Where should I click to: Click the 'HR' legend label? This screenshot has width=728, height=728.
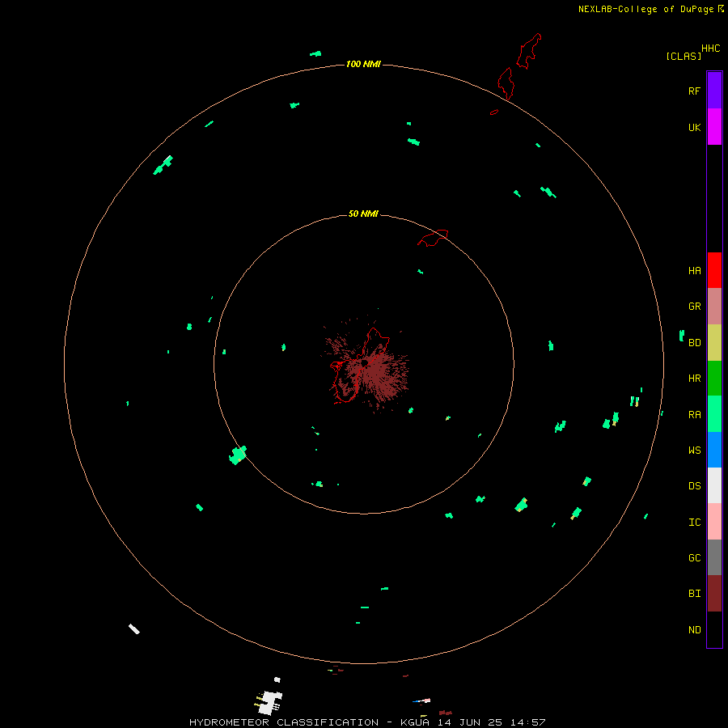694,379
